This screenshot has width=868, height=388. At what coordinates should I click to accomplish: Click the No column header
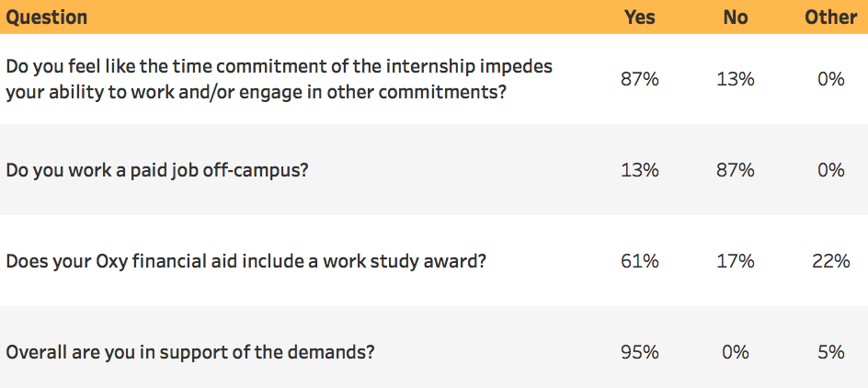736,17
